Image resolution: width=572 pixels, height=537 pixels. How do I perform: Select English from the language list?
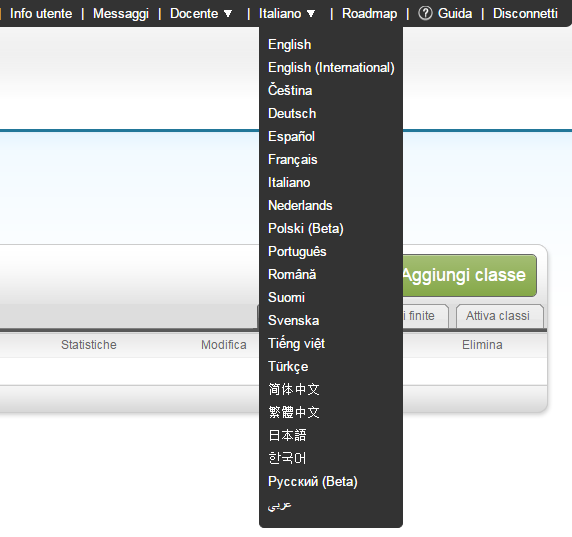[x=290, y=45]
